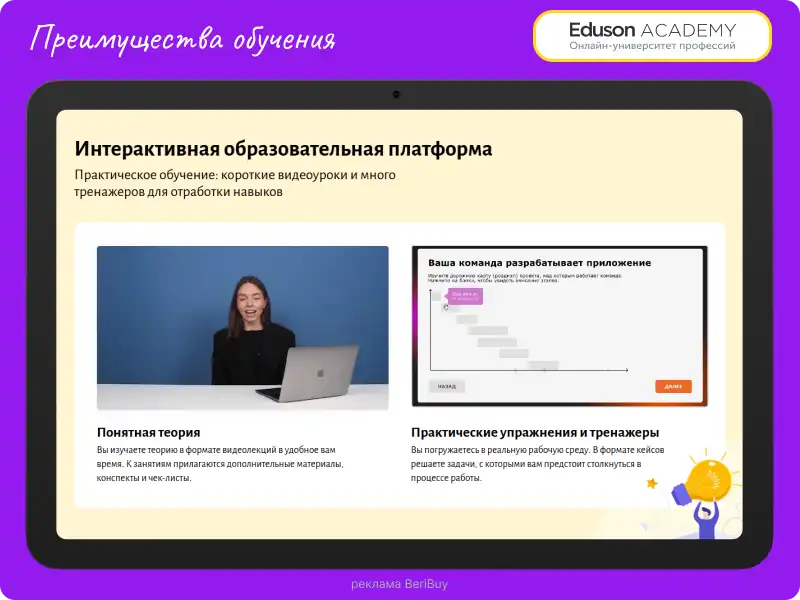Select the purple mascot figure near the bulb
Viewport: 800px width, 600px height.
pos(709,518)
